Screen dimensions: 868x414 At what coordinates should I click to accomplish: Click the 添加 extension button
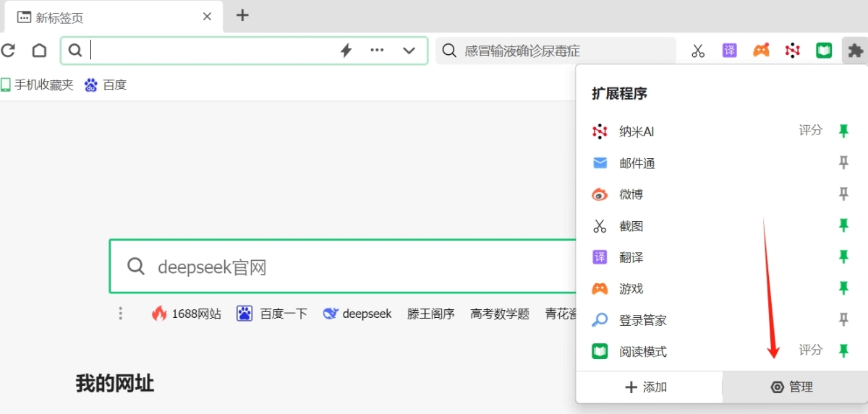pos(647,387)
